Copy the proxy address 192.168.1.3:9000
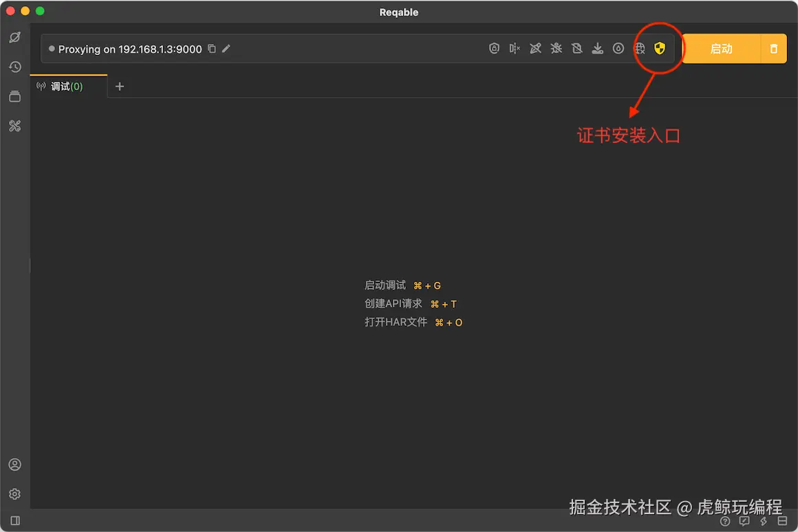Screen dimensions: 798x532 point(211,49)
